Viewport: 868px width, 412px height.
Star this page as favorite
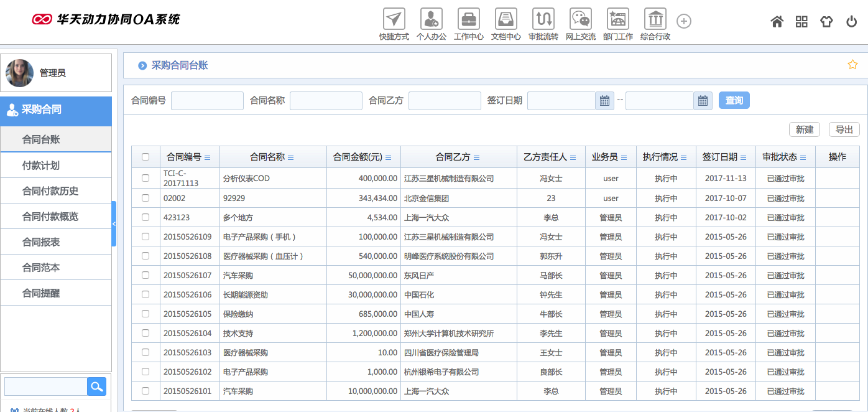pyautogui.click(x=852, y=65)
